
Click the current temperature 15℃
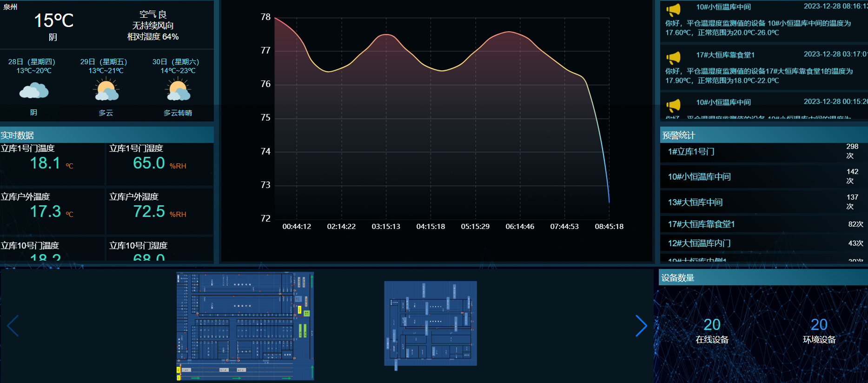tap(54, 20)
